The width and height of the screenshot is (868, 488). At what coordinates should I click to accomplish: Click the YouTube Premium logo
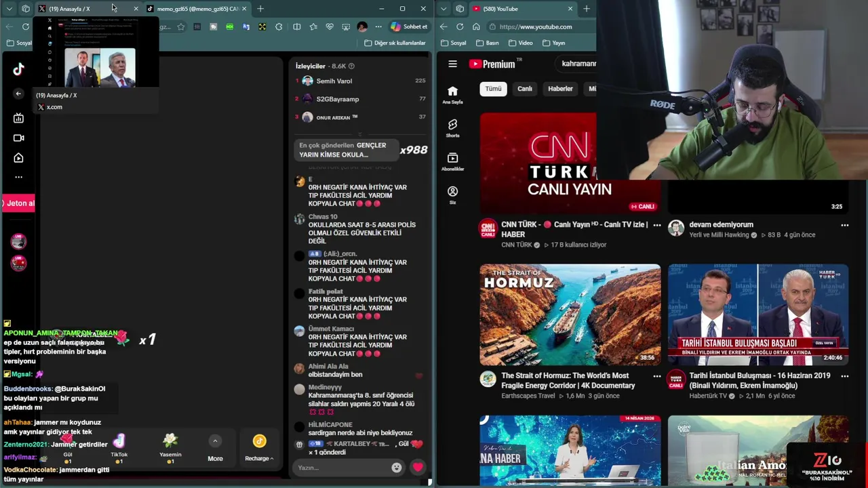click(x=495, y=64)
